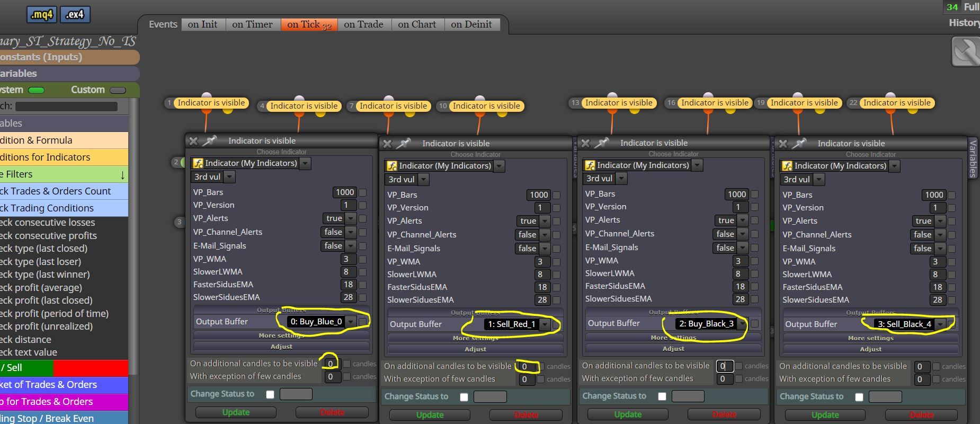Close the Sell_Red_1 indicator panel with X
The image size is (980, 424).
[387, 144]
